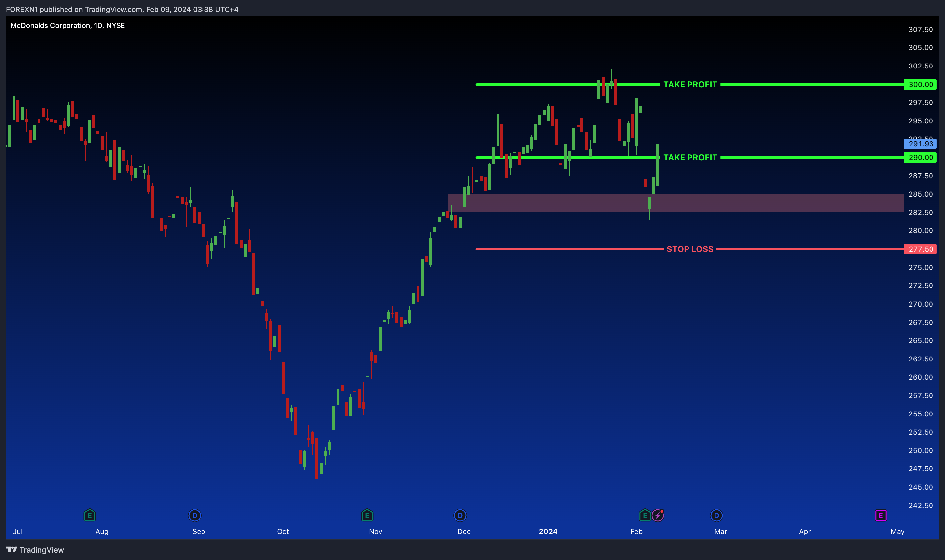Click the TradingView logo at bottom left

35,550
